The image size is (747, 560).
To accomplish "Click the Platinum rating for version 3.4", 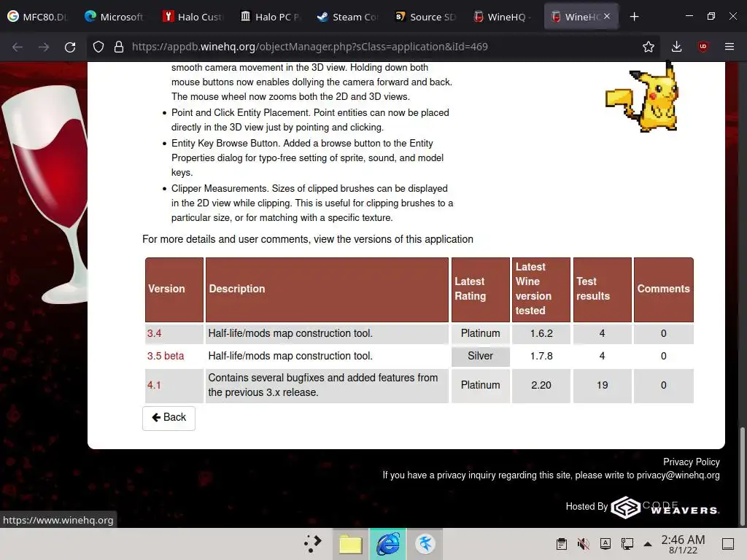I will (480, 333).
